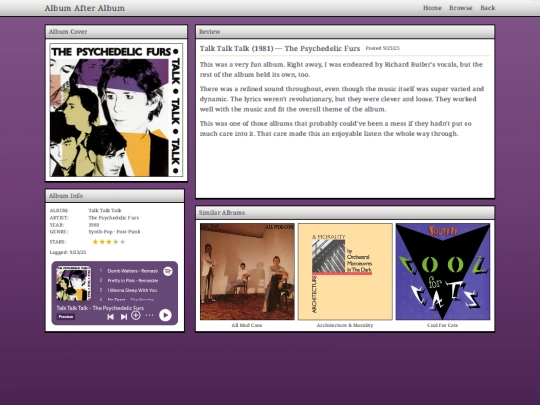Click the genre Synth-Pop · Post-Punk value
Image resolution: width=540 pixels, height=405 pixels.
pos(114,232)
